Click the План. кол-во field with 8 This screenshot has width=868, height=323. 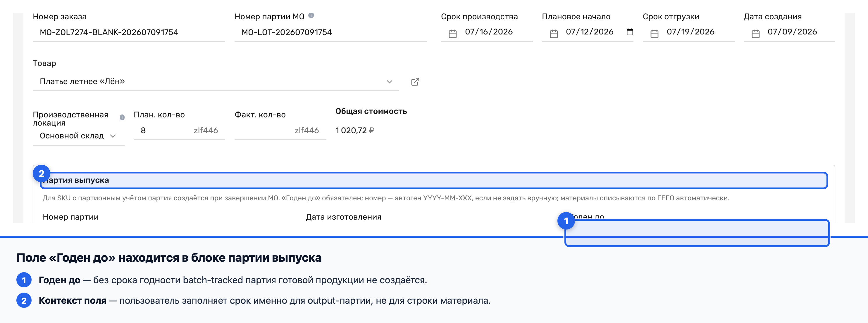pos(179,131)
